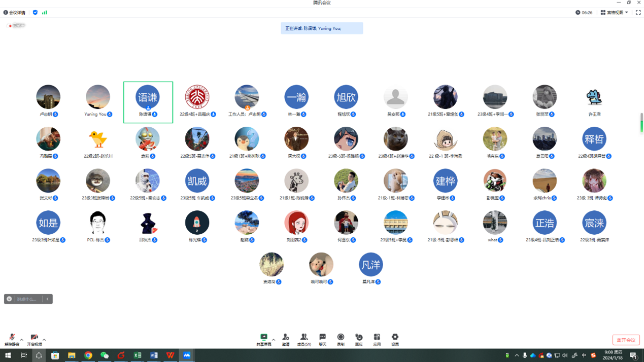
Task: Unmute the microphone (解除静音)
Action: click(12, 339)
